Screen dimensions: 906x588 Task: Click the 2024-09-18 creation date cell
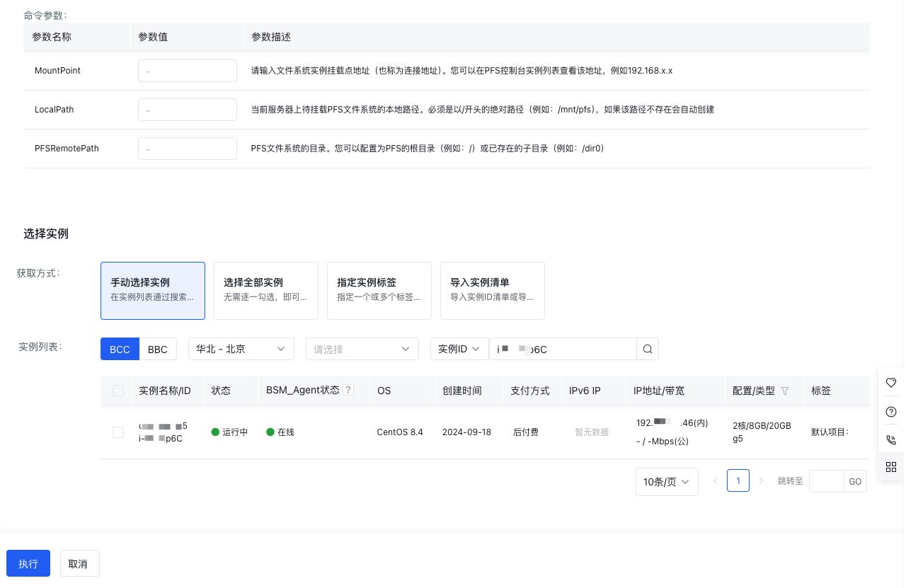click(466, 432)
